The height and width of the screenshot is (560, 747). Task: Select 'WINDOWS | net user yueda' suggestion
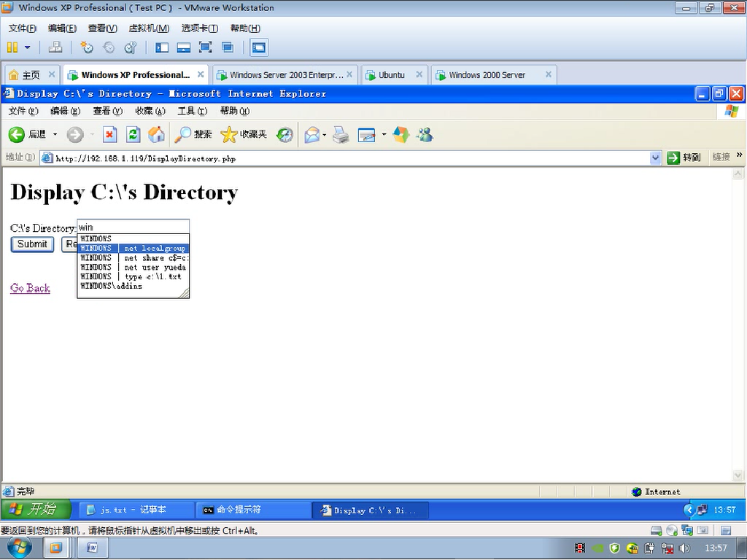click(x=133, y=267)
